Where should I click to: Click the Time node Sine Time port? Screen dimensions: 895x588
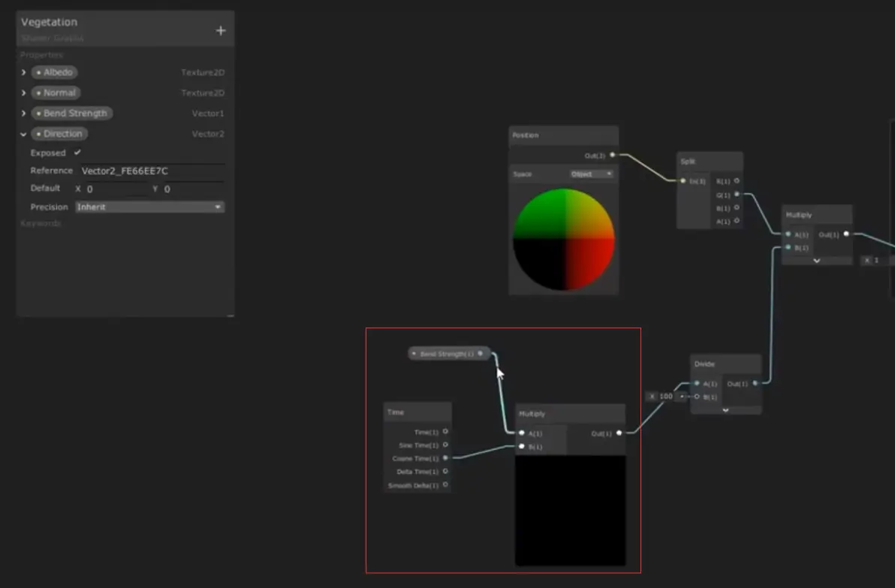(x=445, y=445)
